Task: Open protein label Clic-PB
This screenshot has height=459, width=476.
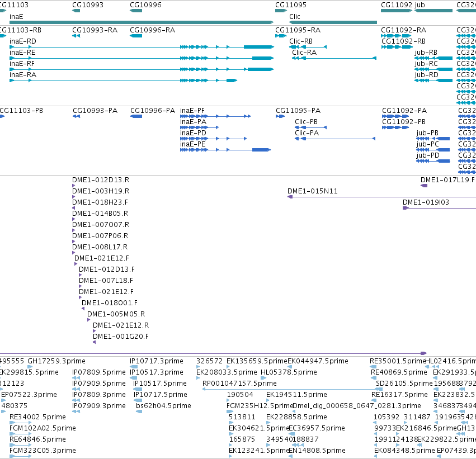Action: (306, 122)
